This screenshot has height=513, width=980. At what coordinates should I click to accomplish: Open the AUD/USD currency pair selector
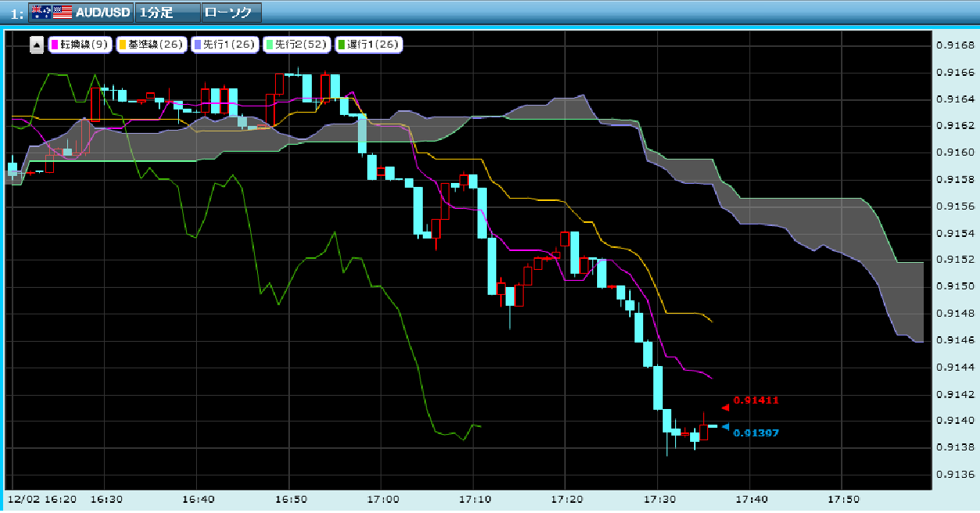(80, 12)
